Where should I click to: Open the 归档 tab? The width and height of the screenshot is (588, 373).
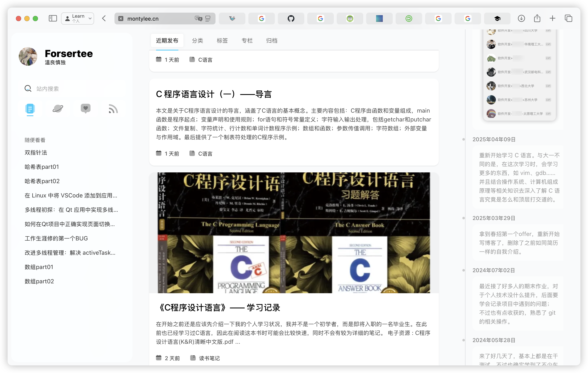[272, 41]
